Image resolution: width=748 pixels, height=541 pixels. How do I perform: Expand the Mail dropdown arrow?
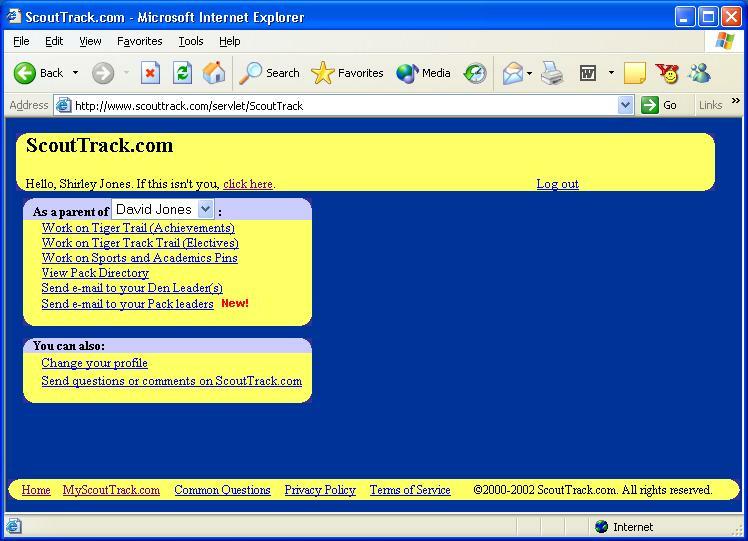[530, 73]
